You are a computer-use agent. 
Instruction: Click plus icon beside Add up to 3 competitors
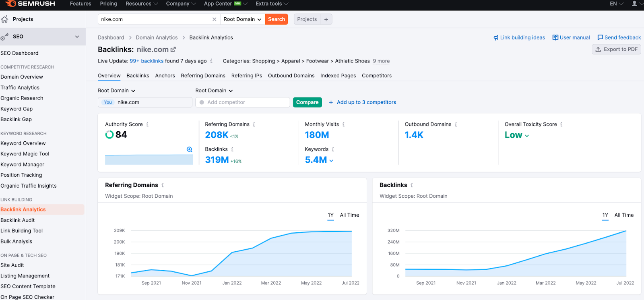(x=331, y=102)
